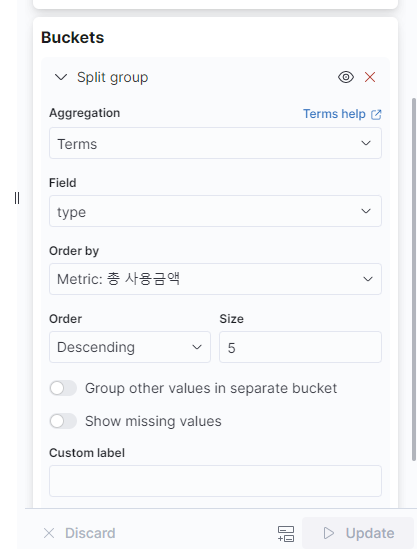Click the Buckets heading
Image resolution: width=417 pixels, height=549 pixels.
point(72,37)
